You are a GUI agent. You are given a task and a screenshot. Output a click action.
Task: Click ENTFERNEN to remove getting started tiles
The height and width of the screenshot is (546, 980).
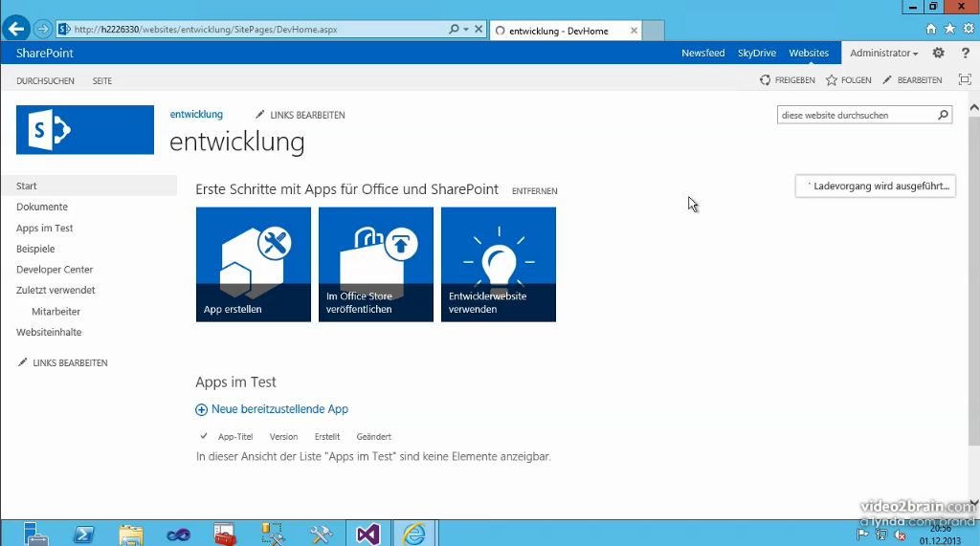534,191
